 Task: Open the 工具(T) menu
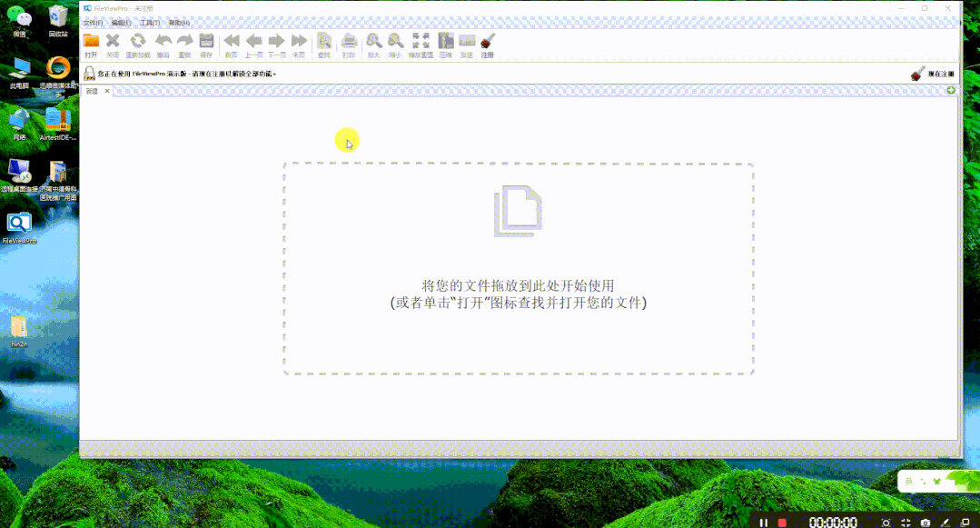pos(150,23)
